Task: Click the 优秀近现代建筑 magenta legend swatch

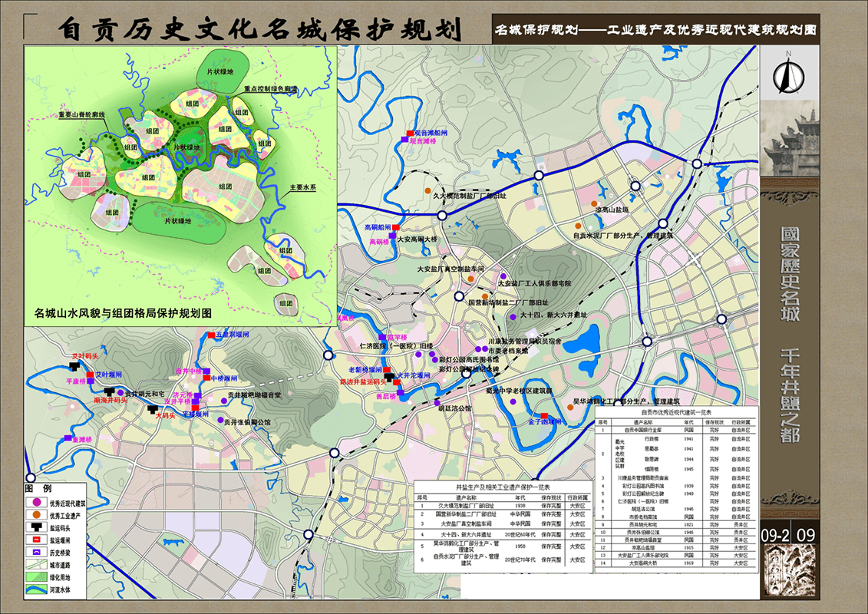Action: click(35, 503)
